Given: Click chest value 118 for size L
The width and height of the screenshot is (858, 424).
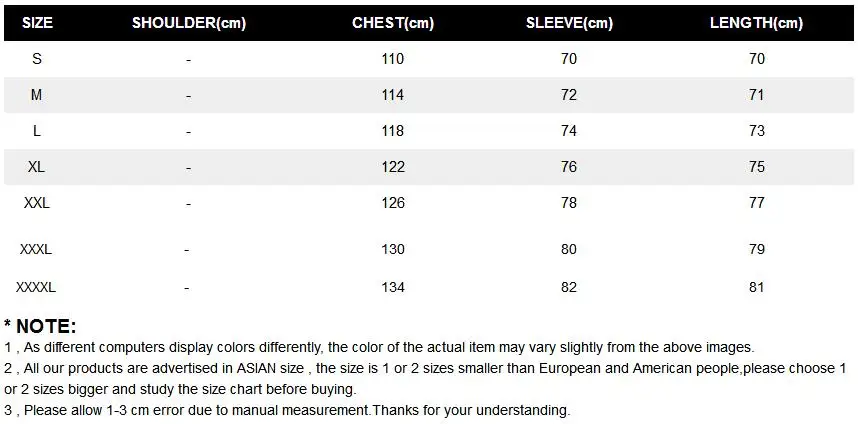Looking at the screenshot, I should (393, 131).
